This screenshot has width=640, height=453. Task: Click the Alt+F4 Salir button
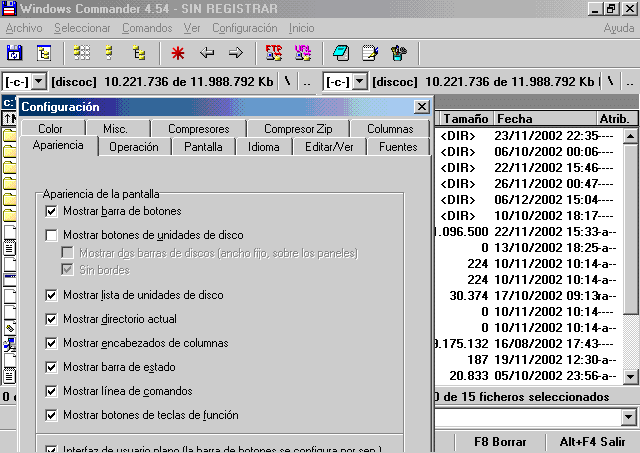pos(592,442)
